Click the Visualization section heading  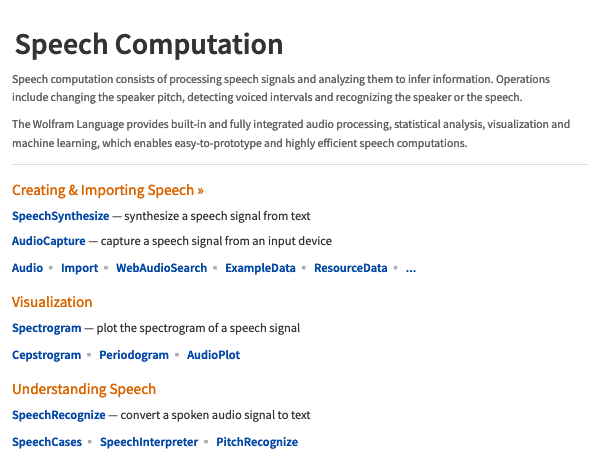coord(52,302)
